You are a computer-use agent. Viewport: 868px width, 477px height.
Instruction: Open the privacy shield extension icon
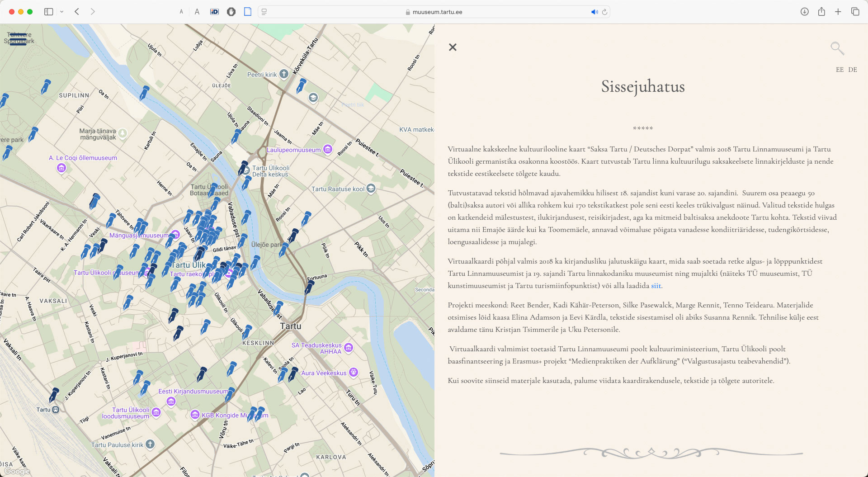click(231, 12)
